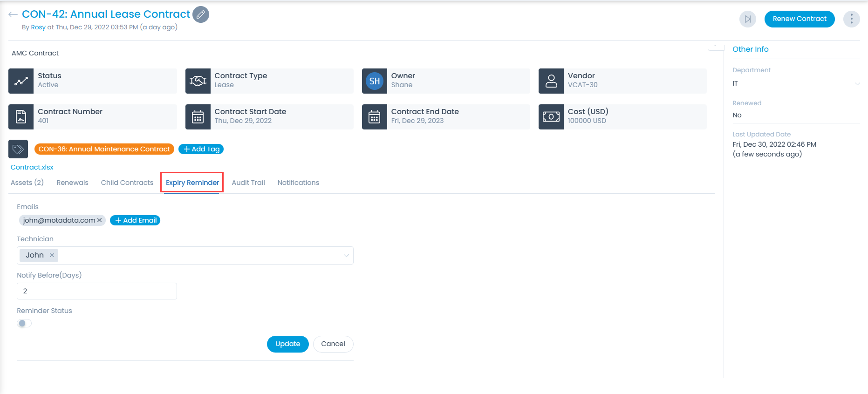868x394 pixels.
Task: Open the Child Contracts tab
Action: pos(127,183)
